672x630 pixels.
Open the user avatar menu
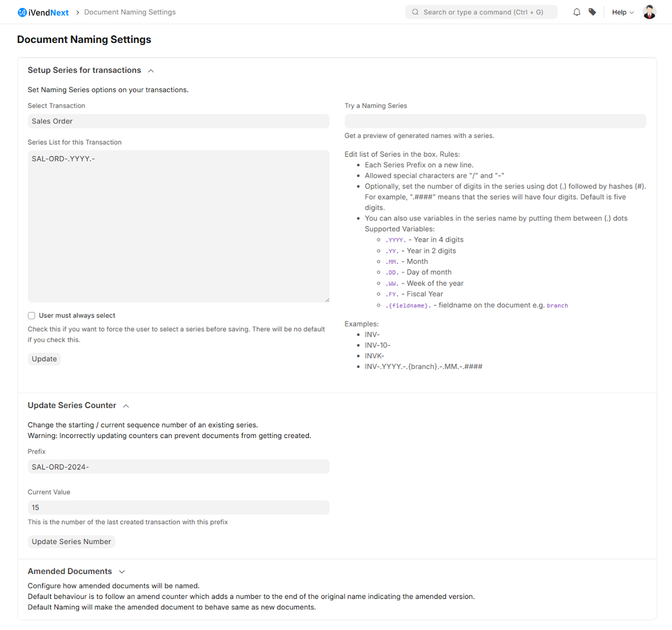[649, 12]
